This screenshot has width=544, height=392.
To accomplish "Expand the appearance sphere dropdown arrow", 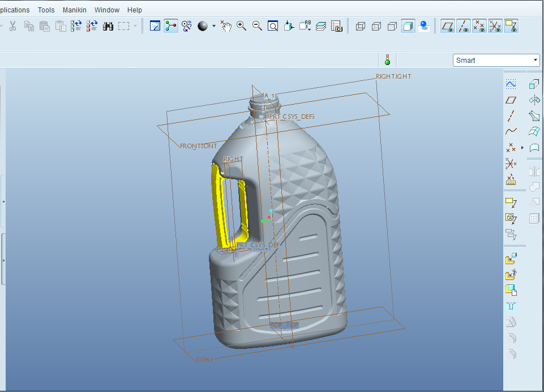I will click(x=213, y=26).
